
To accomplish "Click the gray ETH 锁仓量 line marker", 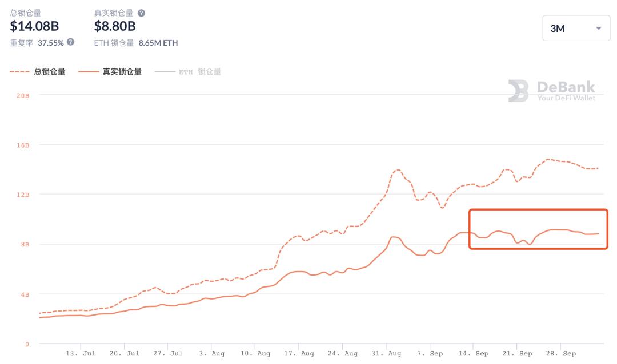I will tap(164, 71).
